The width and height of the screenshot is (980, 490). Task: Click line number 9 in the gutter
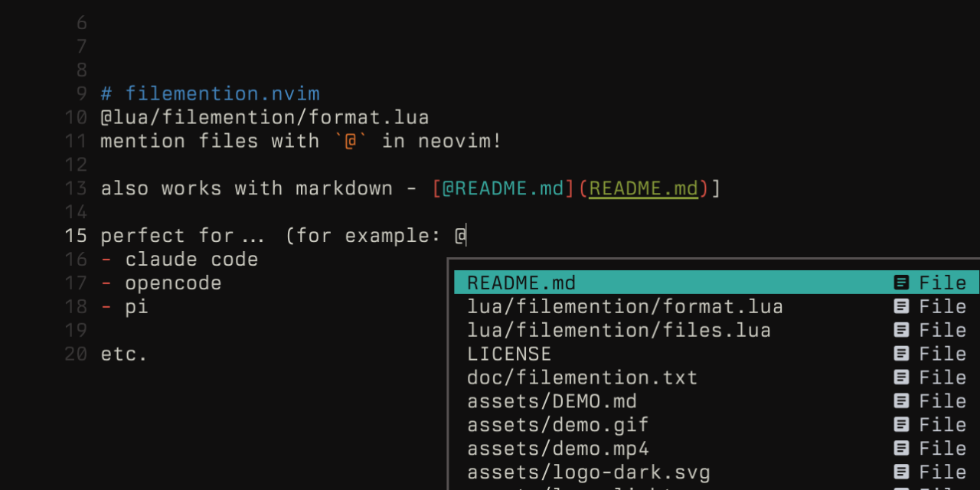82,94
